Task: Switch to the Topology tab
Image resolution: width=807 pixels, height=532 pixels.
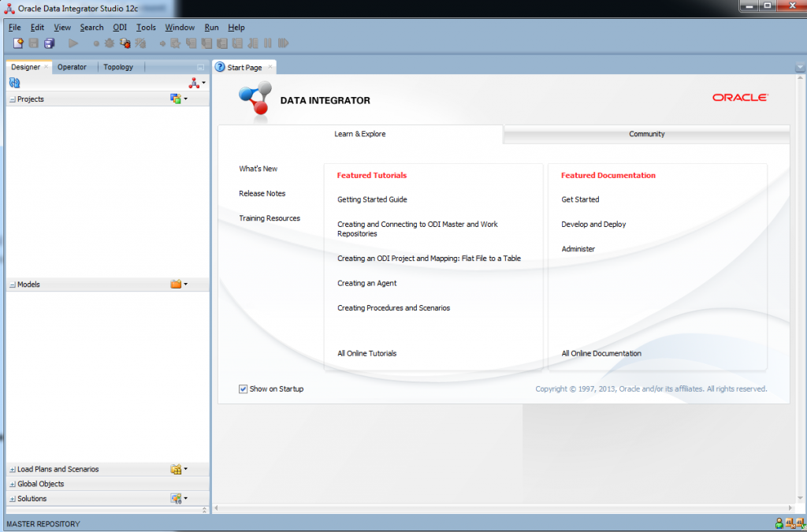Action: pos(118,67)
